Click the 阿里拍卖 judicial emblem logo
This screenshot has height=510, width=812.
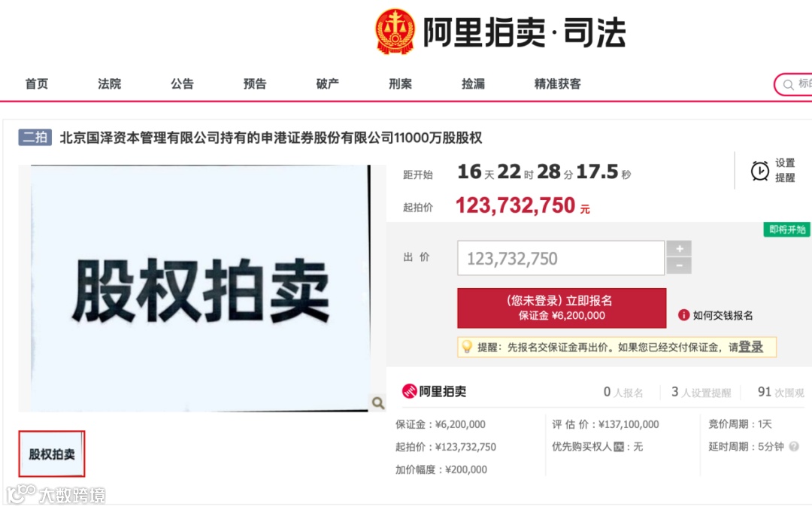[x=395, y=32]
